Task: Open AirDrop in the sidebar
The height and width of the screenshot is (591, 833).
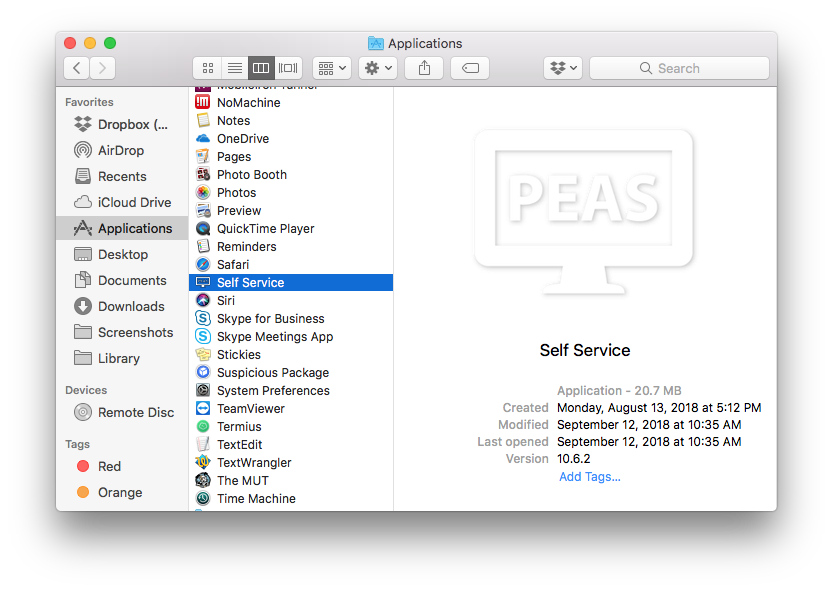Action: (122, 150)
